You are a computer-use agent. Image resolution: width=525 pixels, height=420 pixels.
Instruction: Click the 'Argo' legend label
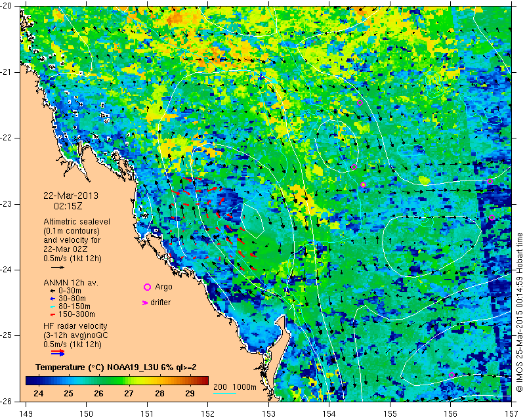(x=163, y=287)
